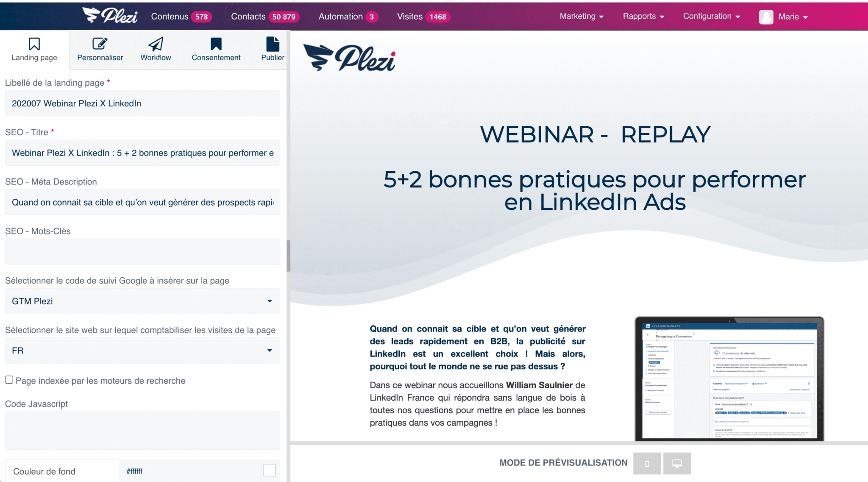Click the Personnaliser edit icon
The height and width of the screenshot is (482, 868).
(100, 44)
